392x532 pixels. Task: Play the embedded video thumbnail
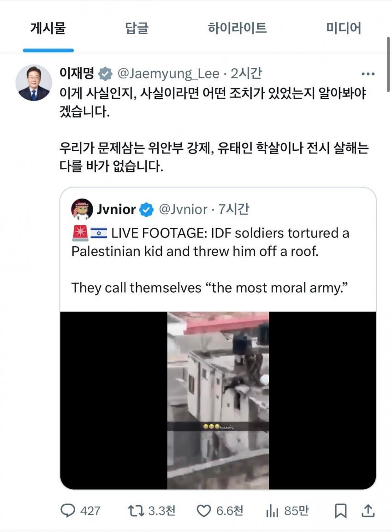tap(218, 400)
